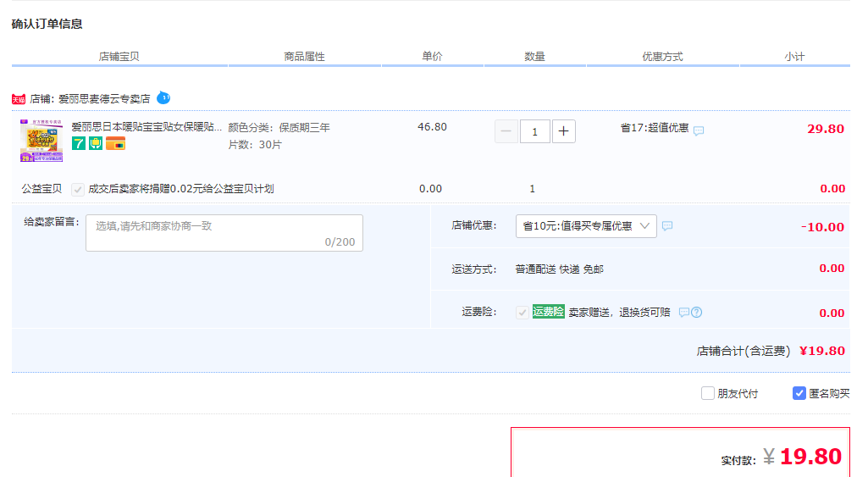The image size is (868, 477).
Task: Click the Tmall logo icon beside the store name
Action: pos(19,99)
